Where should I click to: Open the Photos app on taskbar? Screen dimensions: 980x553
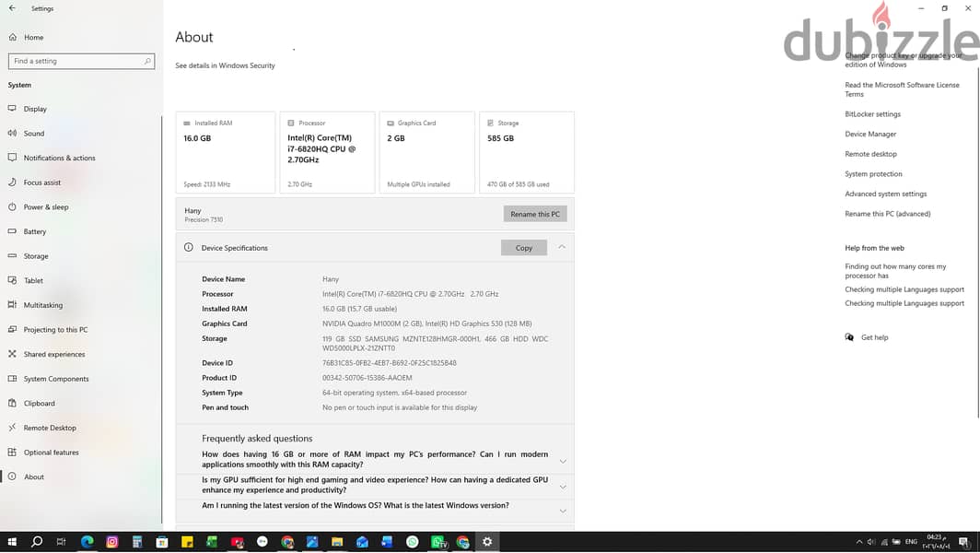click(x=312, y=542)
